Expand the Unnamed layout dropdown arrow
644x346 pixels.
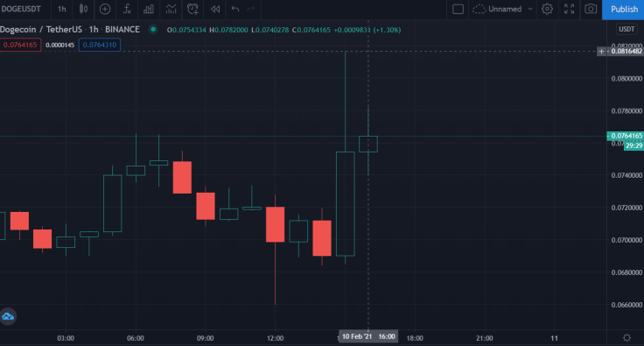pos(530,9)
